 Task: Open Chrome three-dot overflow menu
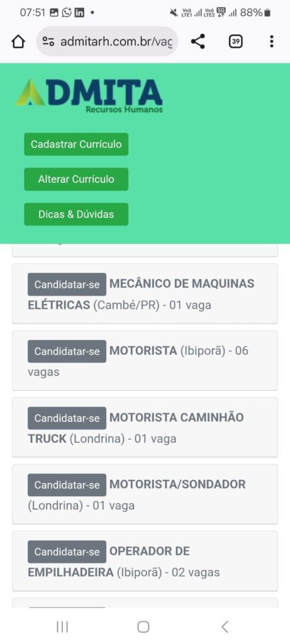click(272, 42)
